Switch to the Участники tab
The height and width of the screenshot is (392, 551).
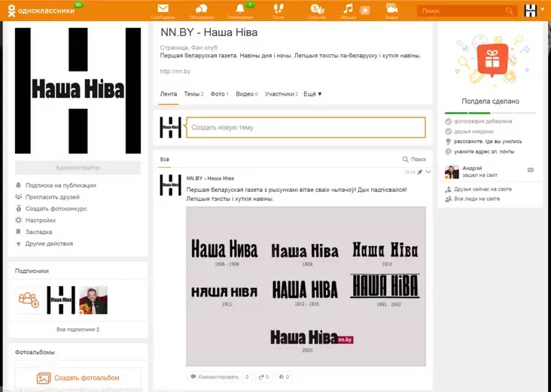(x=282, y=94)
